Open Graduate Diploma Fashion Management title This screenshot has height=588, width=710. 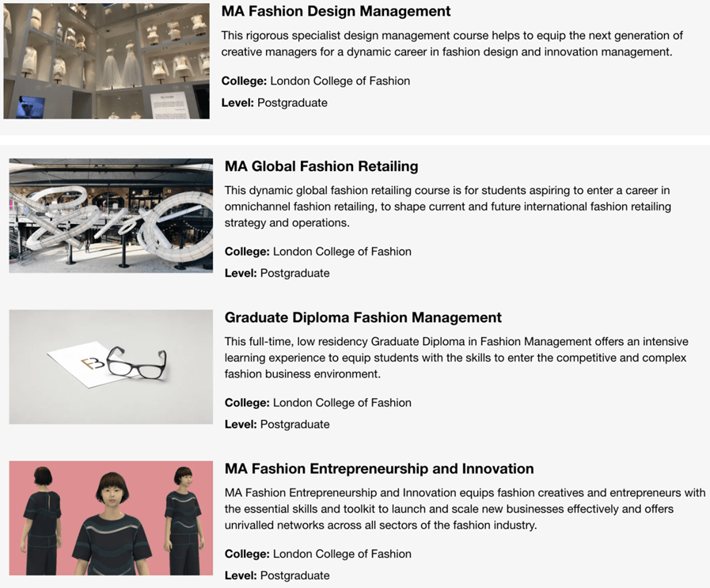(363, 317)
